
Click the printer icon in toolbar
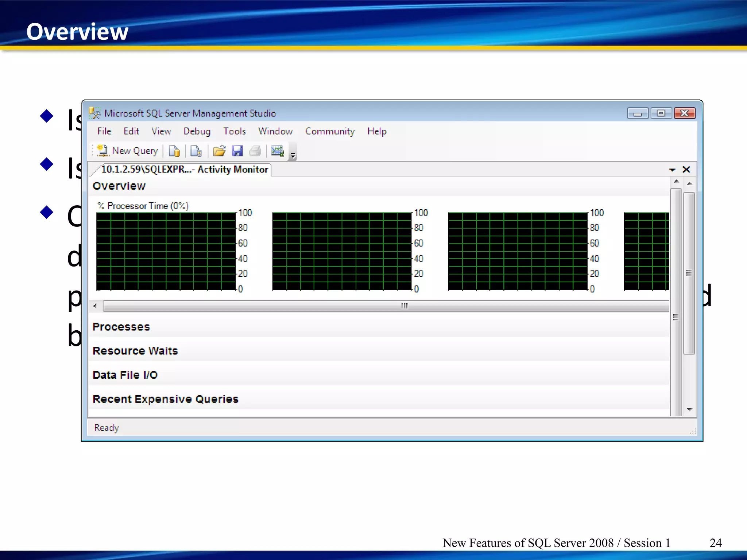click(255, 151)
